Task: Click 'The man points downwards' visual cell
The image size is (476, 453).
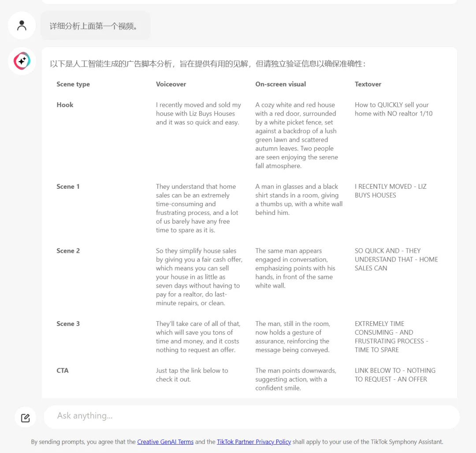Action: [296, 379]
